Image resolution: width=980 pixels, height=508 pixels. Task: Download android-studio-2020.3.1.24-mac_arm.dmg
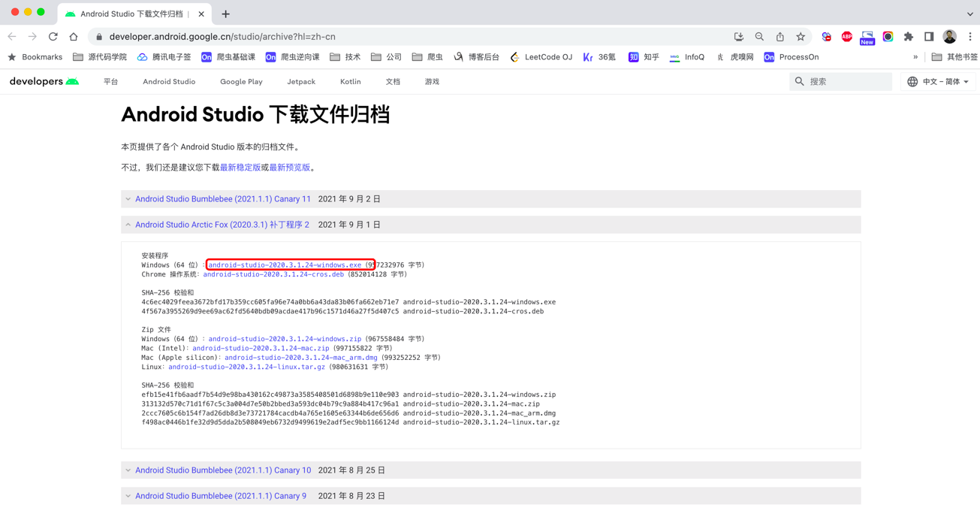(x=301, y=358)
